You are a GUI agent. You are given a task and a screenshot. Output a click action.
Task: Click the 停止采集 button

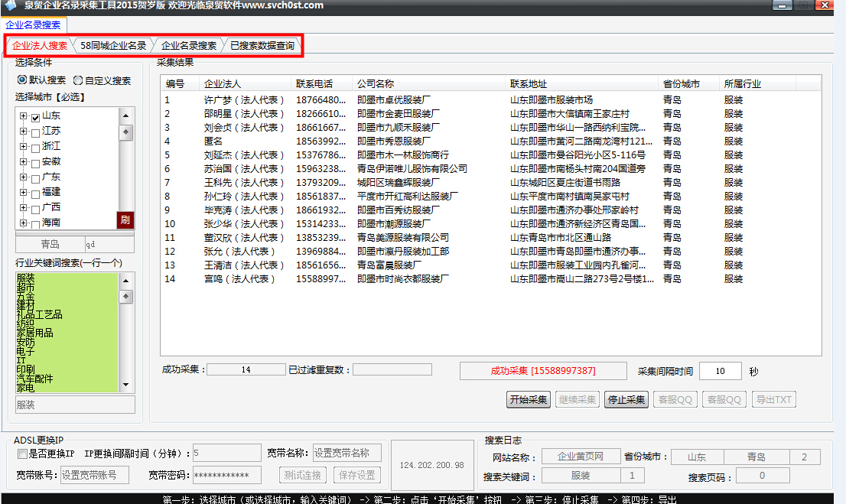pos(626,400)
